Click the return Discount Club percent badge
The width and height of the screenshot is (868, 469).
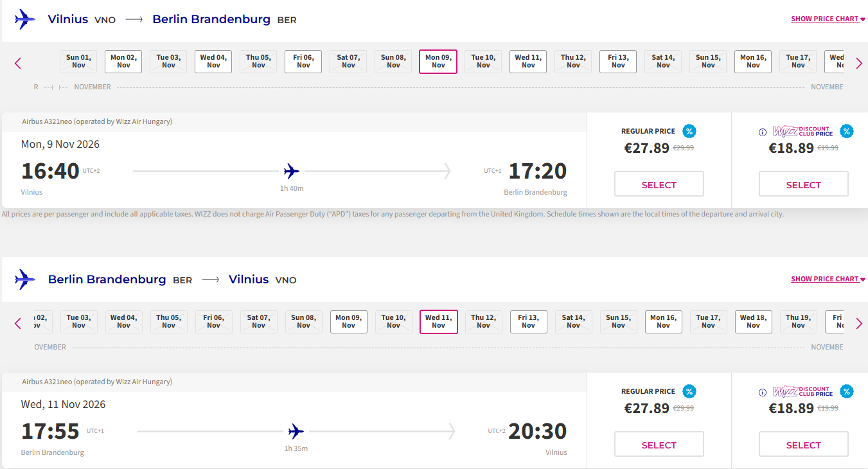point(847,391)
